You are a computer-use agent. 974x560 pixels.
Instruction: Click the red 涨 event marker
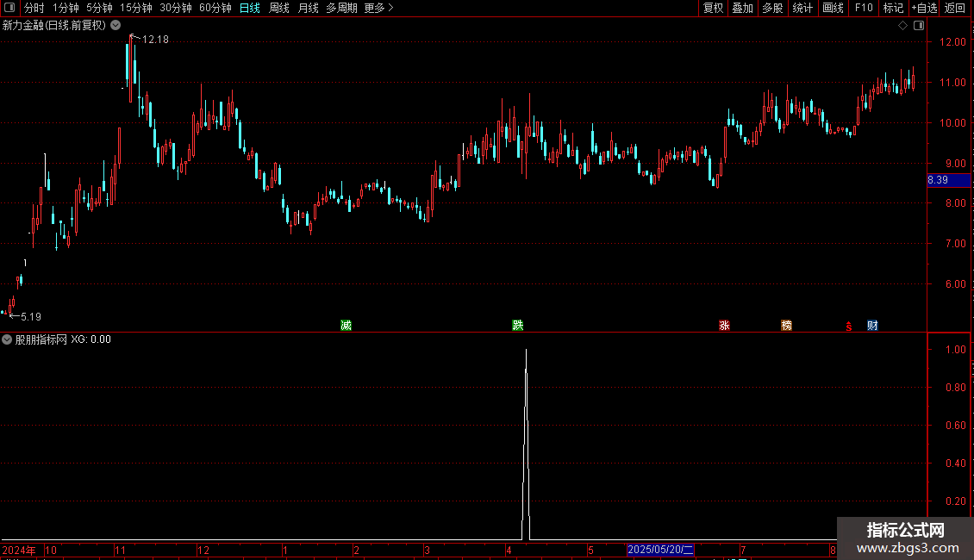click(724, 326)
